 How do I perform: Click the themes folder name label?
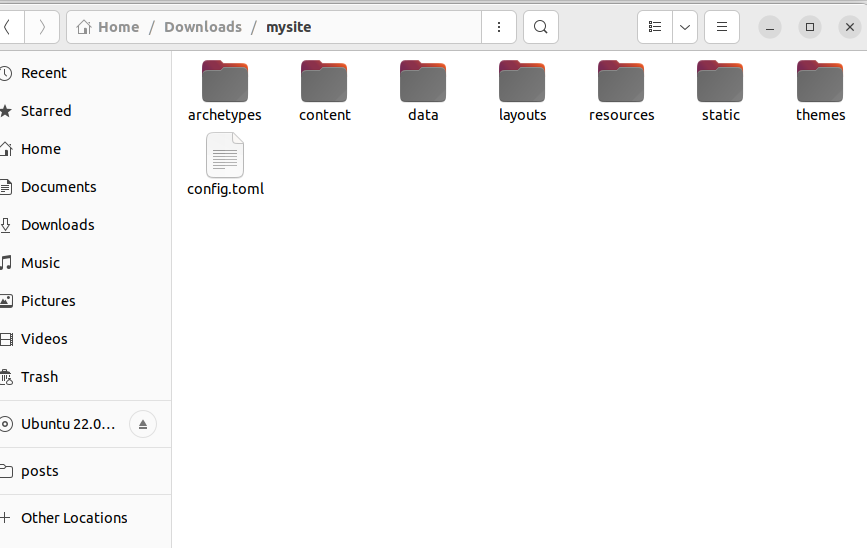tap(821, 115)
